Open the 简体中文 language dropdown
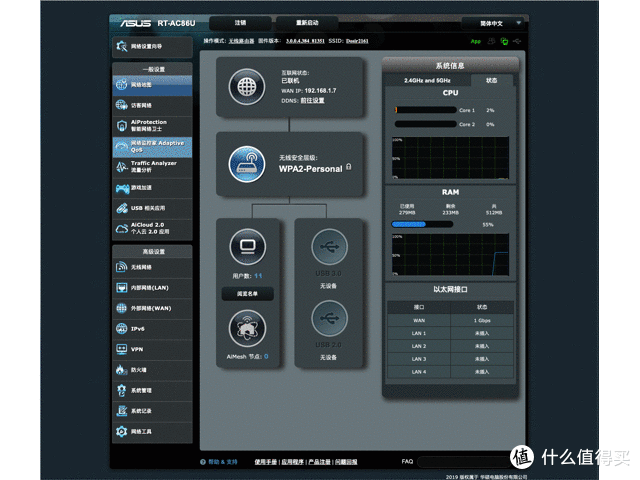The width and height of the screenshot is (640, 480). (x=493, y=23)
